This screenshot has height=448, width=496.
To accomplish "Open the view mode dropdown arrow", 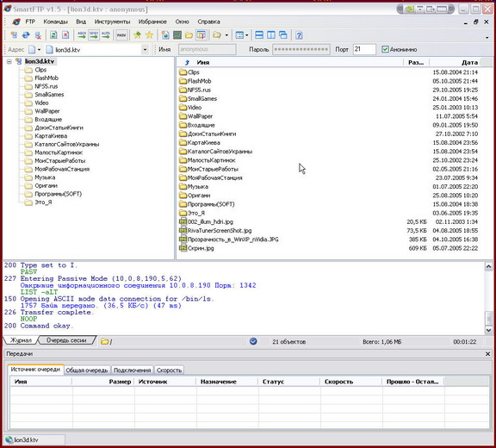I will [247, 35].
